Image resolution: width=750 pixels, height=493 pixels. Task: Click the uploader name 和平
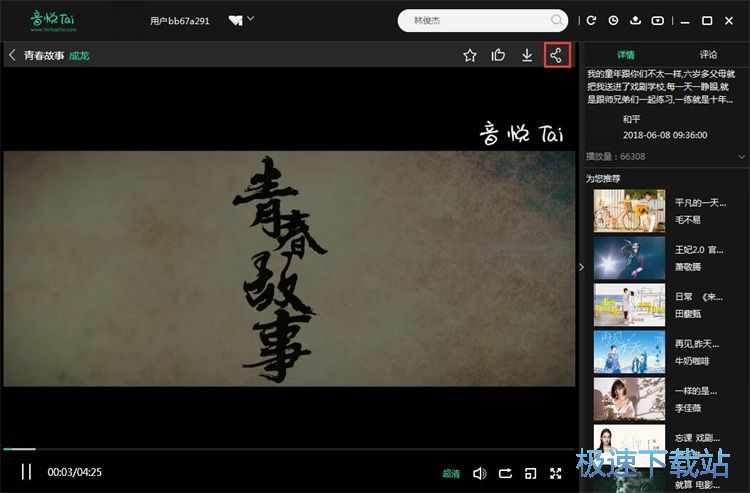631,119
